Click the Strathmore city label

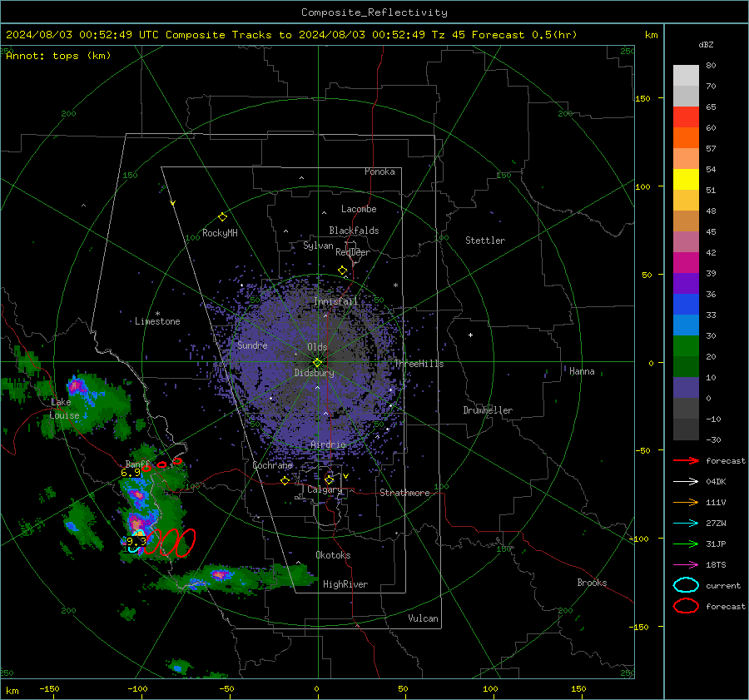(404, 493)
